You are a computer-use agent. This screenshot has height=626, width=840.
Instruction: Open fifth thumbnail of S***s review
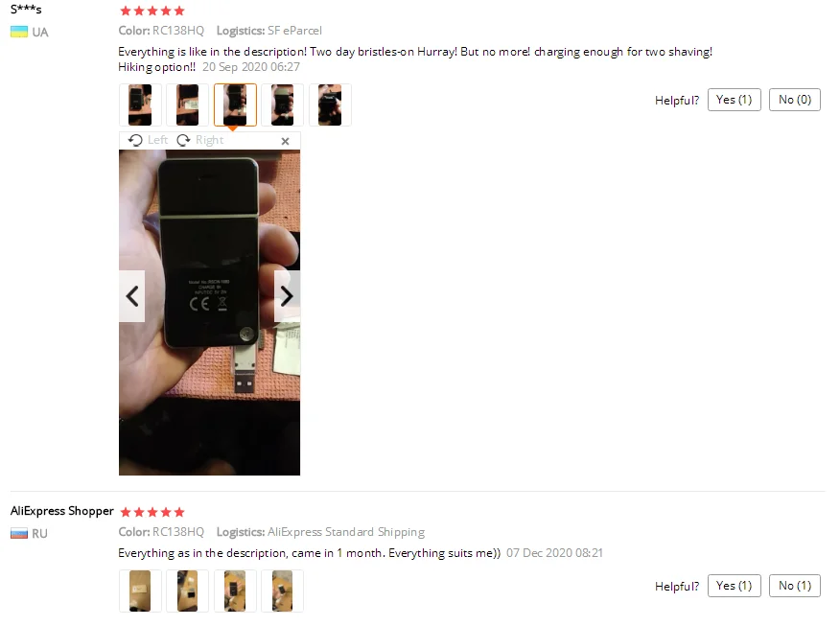pos(330,104)
